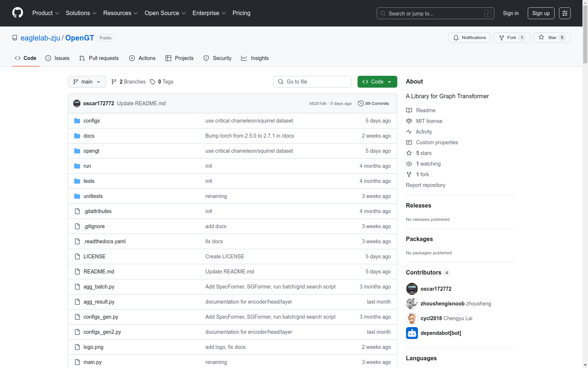588x368 pixels.
Task: Click the configs folder icon
Action: 77,121
